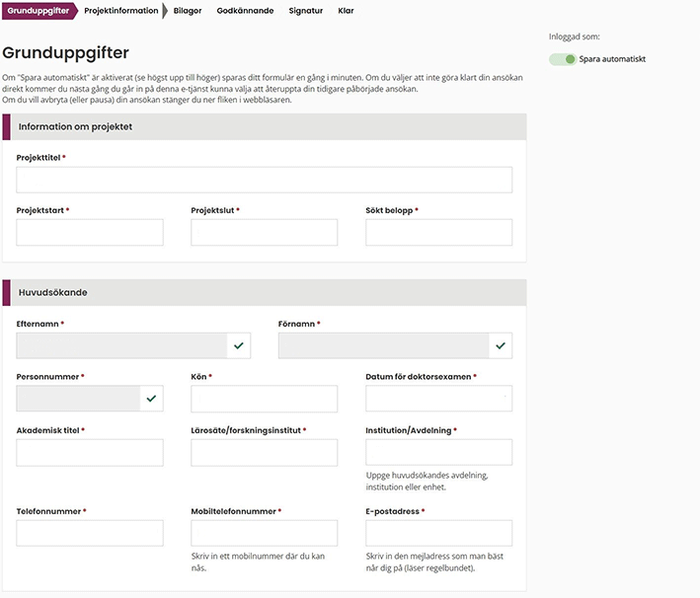Viewport: 700px width, 598px height.
Task: Focus the Projektstart field
Action: pyautogui.click(x=90, y=233)
